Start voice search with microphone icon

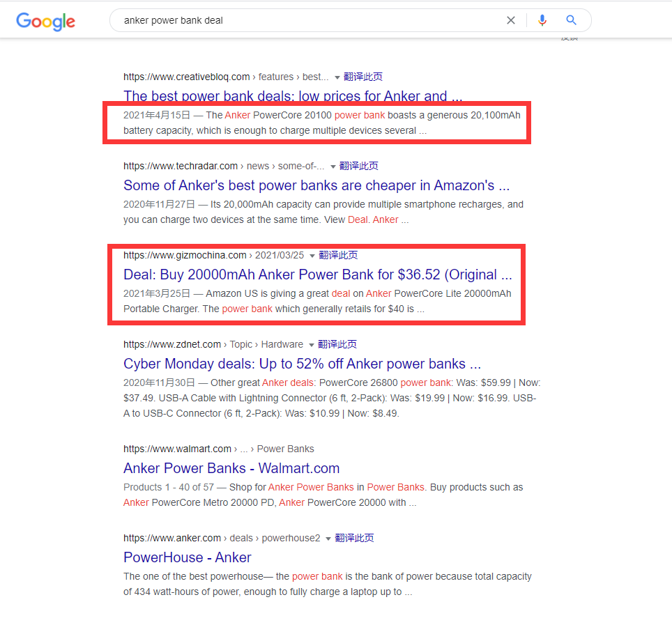point(542,20)
